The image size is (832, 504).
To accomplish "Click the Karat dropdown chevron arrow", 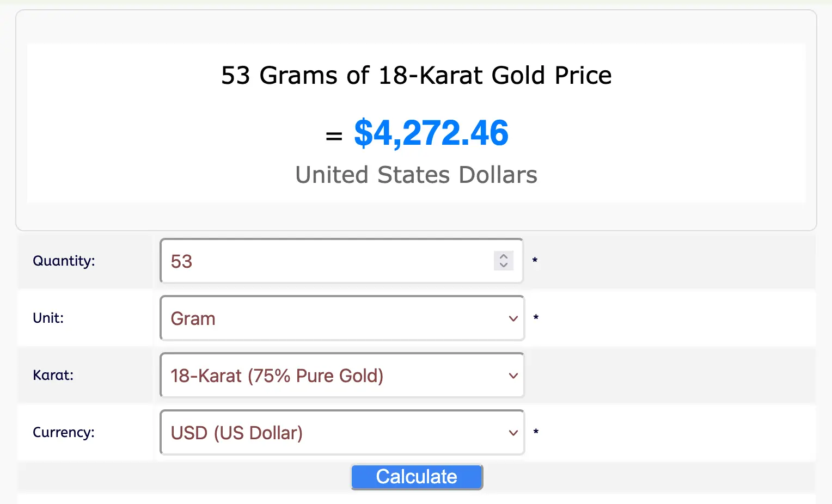I will click(x=513, y=376).
